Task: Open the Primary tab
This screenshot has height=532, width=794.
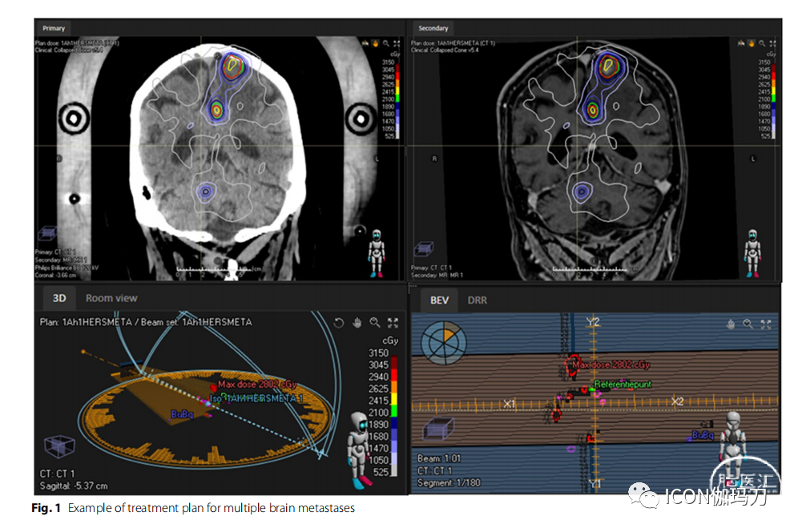Action: [x=54, y=28]
